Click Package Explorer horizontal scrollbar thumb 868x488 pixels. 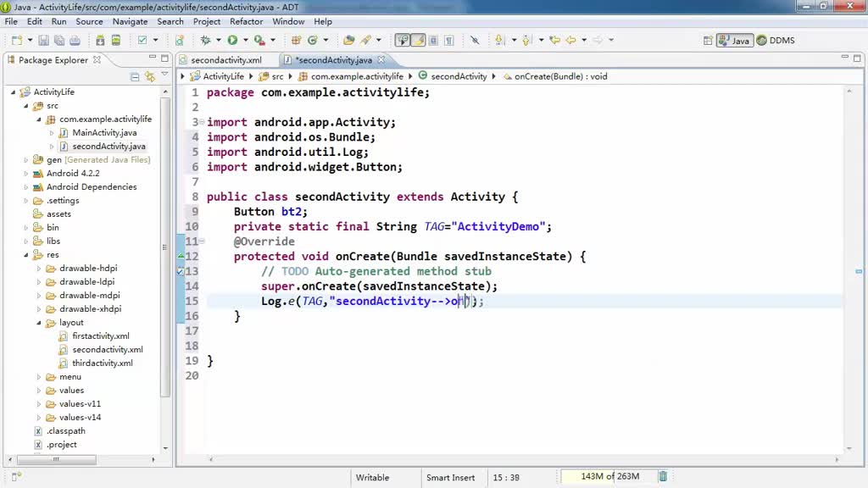click(x=57, y=459)
